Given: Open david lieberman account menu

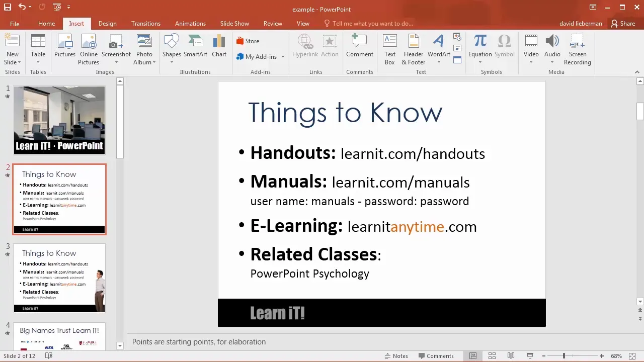Looking at the screenshot, I should click(x=581, y=24).
